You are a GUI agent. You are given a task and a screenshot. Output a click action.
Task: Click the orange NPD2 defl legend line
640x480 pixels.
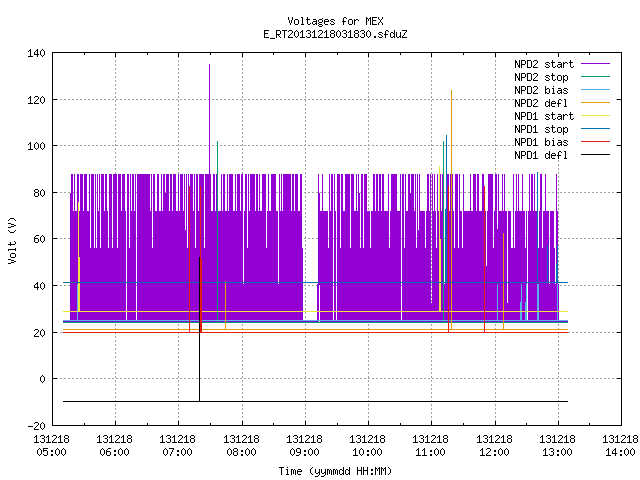pyautogui.click(x=595, y=103)
